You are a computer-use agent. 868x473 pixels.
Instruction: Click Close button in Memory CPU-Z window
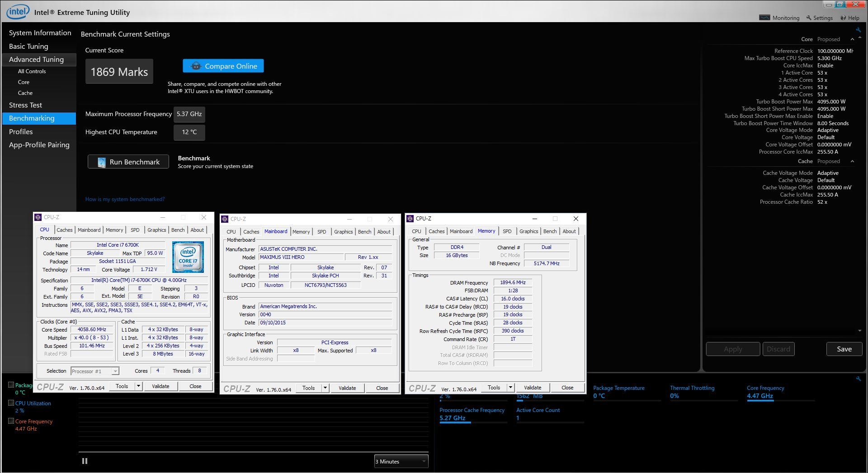coord(567,388)
